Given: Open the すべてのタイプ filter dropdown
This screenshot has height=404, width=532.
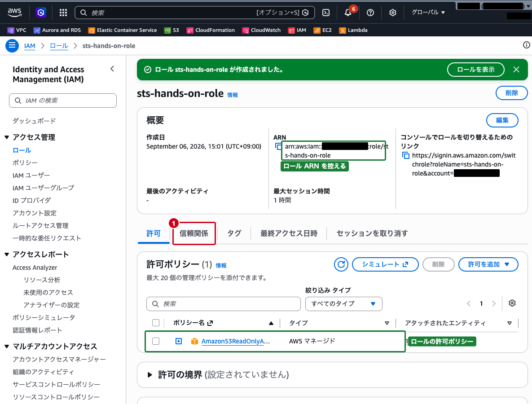Looking at the screenshot, I should click(x=344, y=303).
